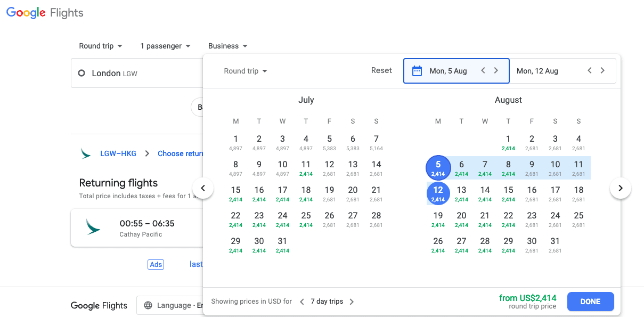Open the 1 passenger dropdown

pyautogui.click(x=165, y=46)
